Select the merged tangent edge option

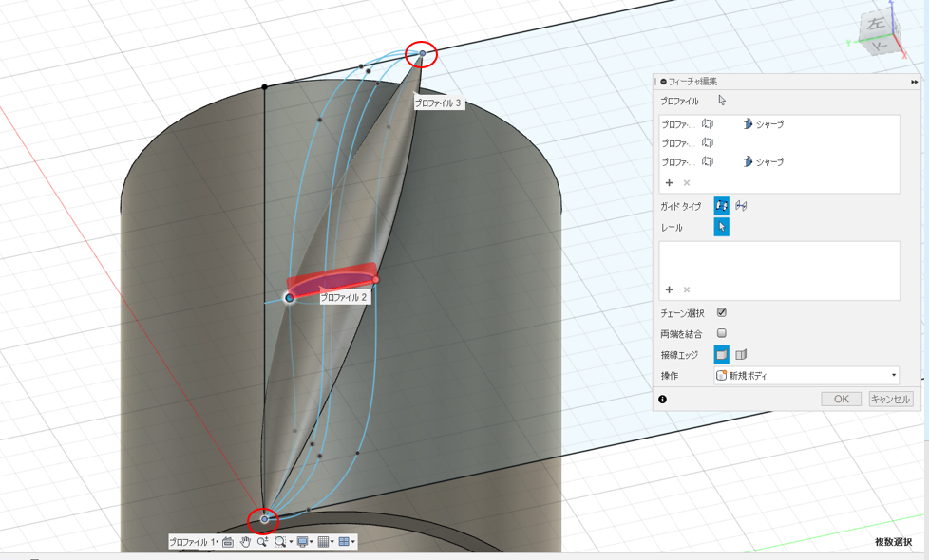pyautogui.click(x=722, y=355)
